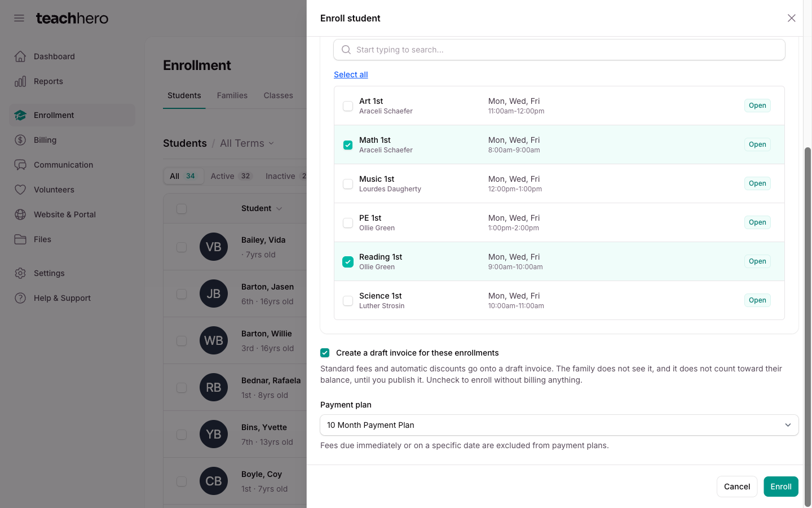
Task: Uncheck the Reading 1st class checkbox
Action: tap(348, 262)
